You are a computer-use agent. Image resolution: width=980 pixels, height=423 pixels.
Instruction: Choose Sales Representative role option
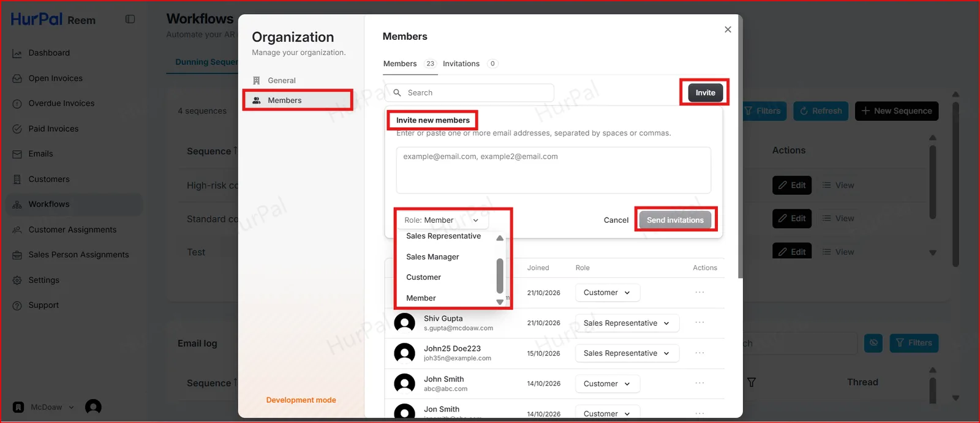coord(443,236)
